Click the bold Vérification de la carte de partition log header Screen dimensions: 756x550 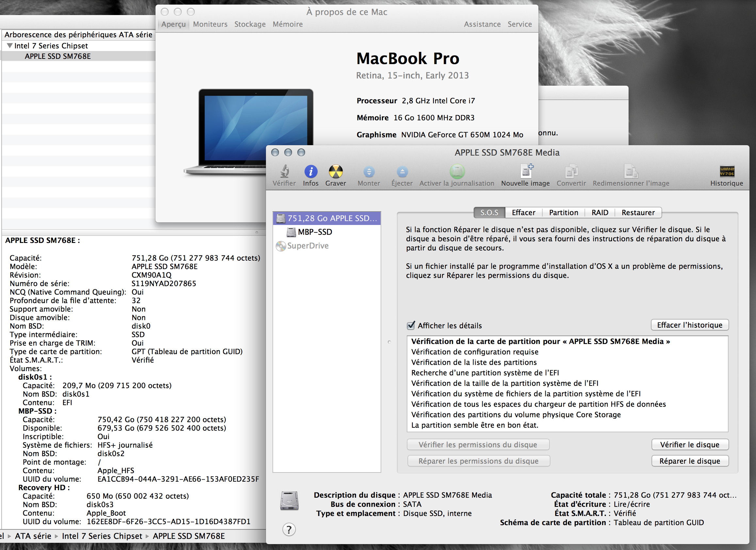pos(540,341)
